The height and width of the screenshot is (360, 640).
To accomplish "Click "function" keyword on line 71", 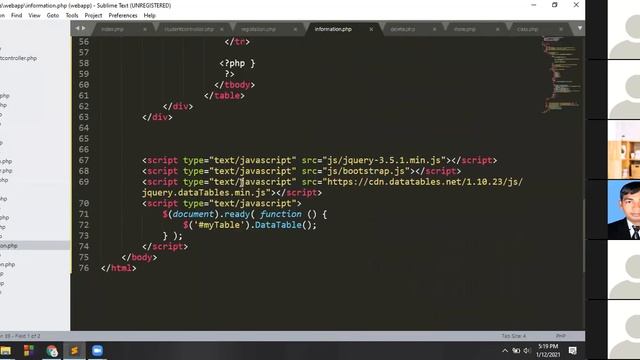I will tap(280, 214).
